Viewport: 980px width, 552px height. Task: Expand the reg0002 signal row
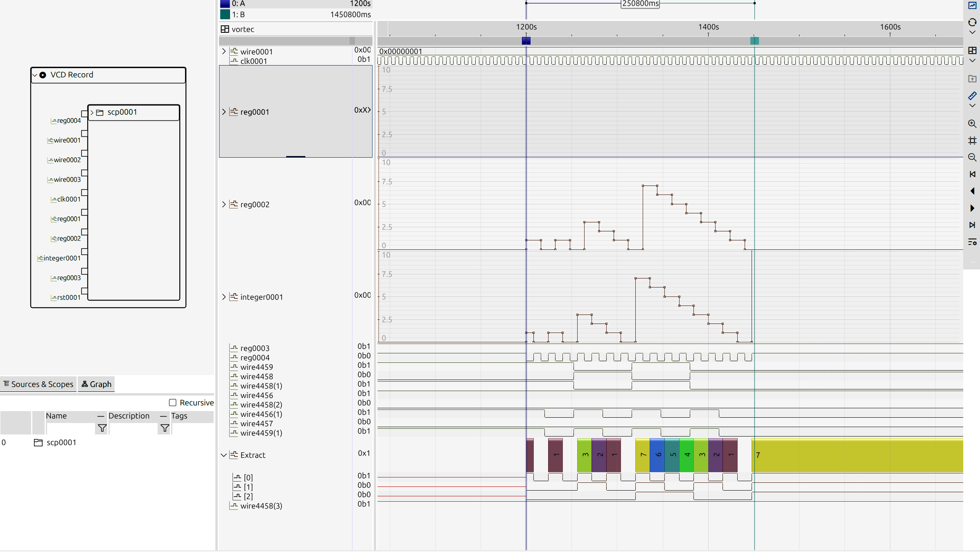(224, 204)
